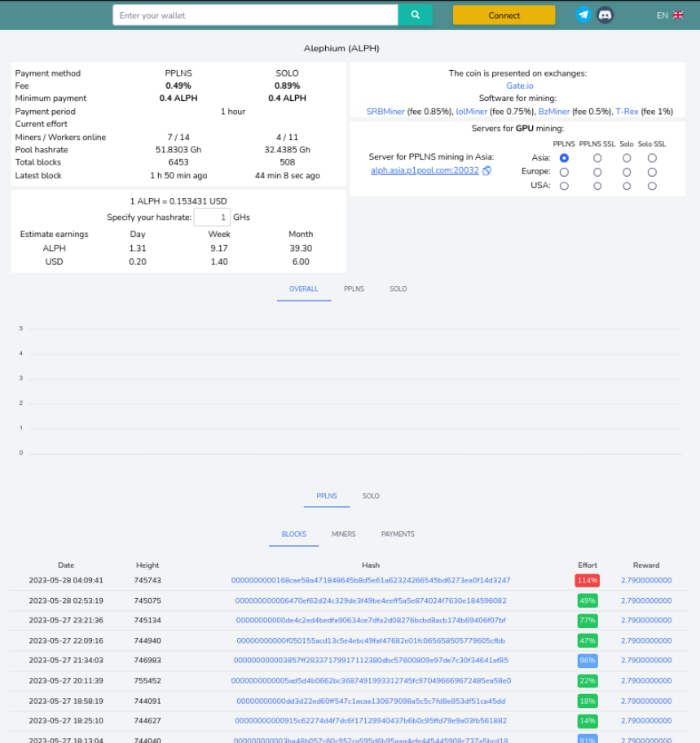Open block hash for height 745075
Image resolution: width=700 pixels, height=743 pixels.
[371, 601]
